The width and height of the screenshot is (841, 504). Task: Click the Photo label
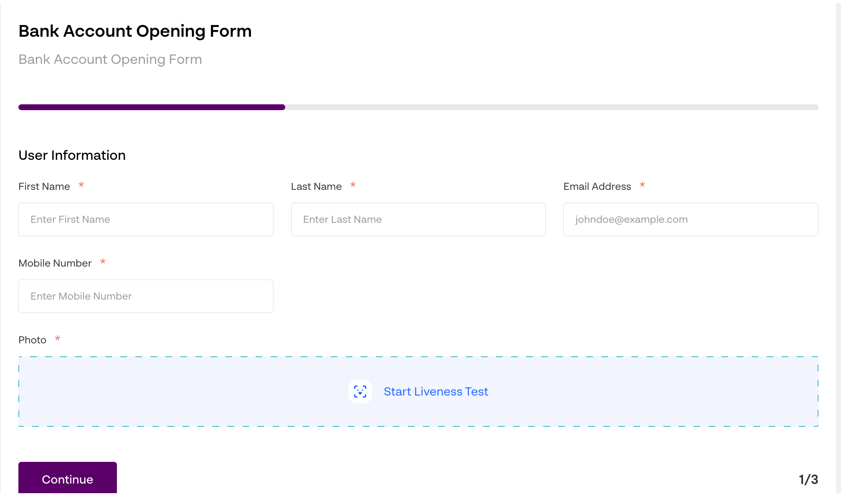(x=32, y=340)
